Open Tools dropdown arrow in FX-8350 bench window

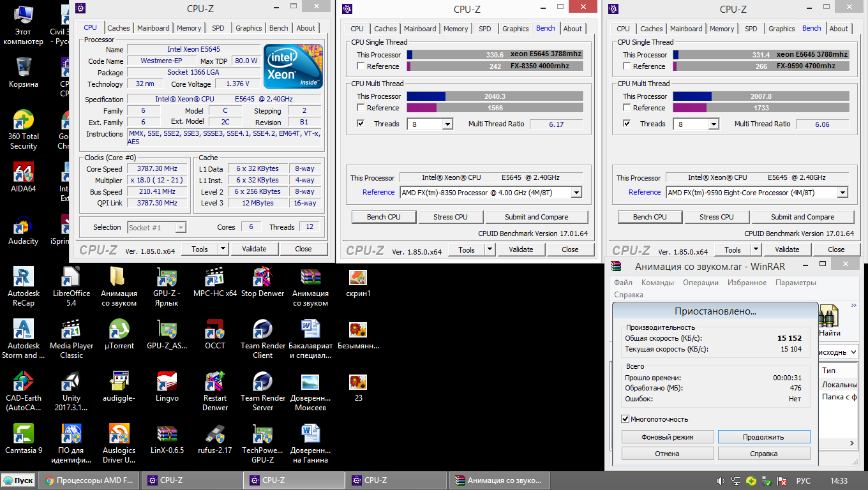click(x=490, y=249)
